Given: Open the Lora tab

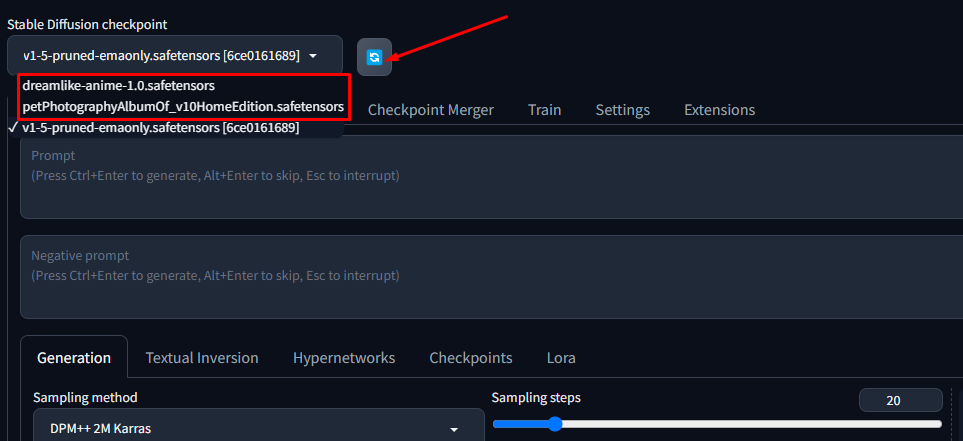Looking at the screenshot, I should click(x=561, y=358).
